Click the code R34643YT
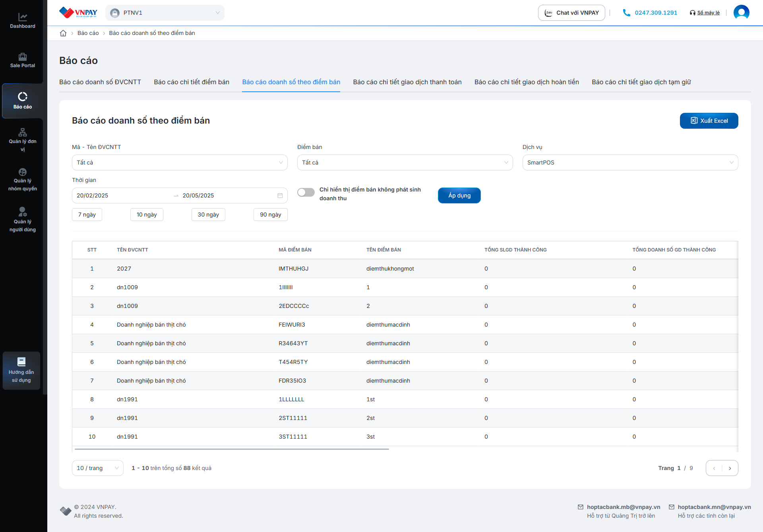The height and width of the screenshot is (532, 763). pyautogui.click(x=293, y=343)
